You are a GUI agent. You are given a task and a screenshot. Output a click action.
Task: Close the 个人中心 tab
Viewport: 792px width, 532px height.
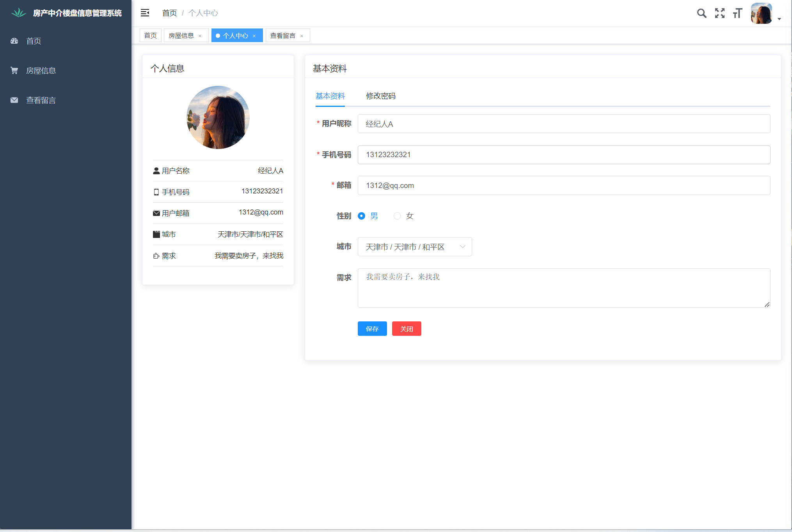point(254,36)
